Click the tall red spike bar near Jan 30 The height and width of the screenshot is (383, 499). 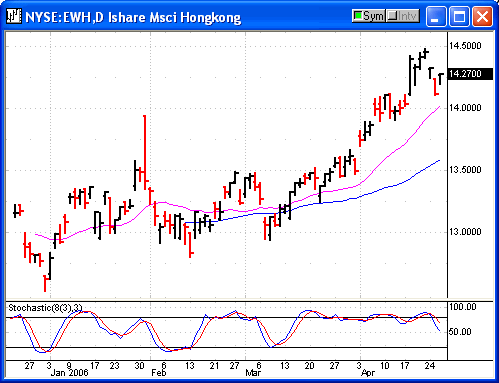pos(145,152)
